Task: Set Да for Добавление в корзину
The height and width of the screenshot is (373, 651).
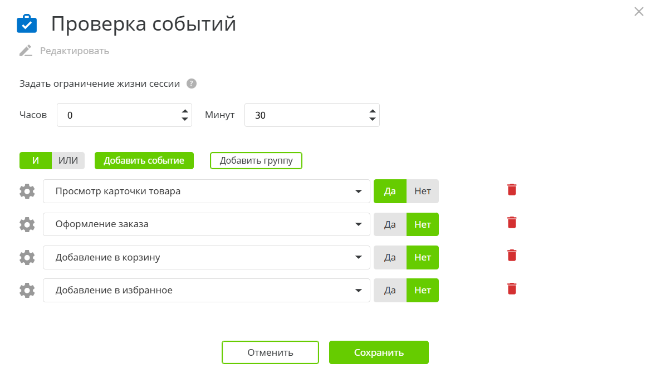Action: pos(390,258)
